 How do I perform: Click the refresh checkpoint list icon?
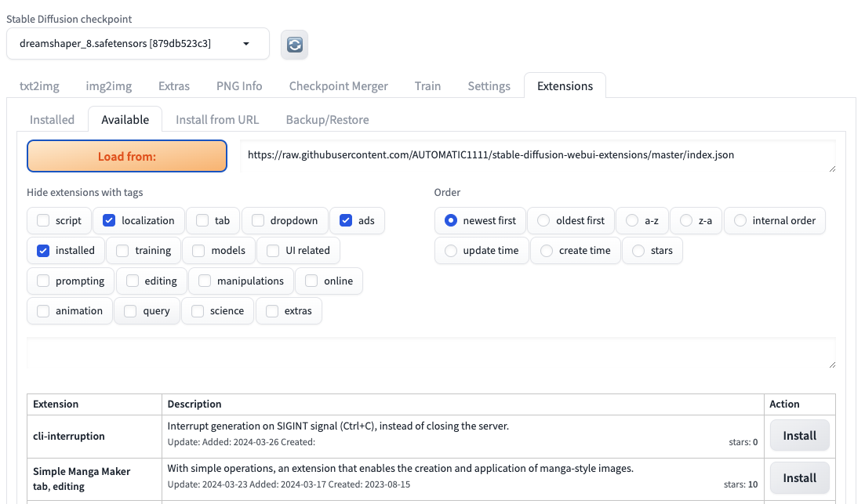295,45
